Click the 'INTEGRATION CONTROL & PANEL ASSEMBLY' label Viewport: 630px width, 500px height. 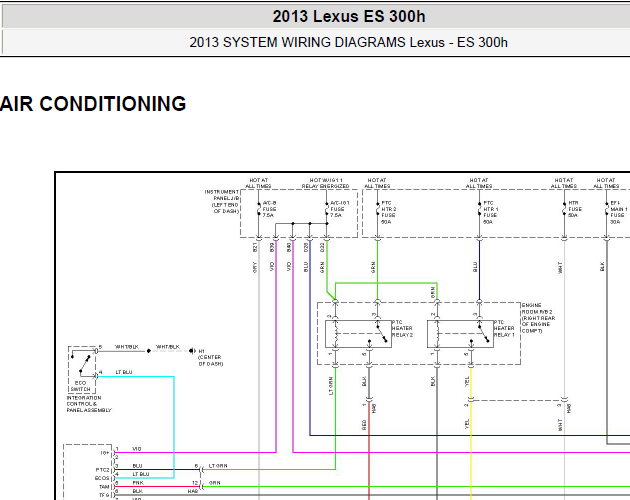[89, 404]
